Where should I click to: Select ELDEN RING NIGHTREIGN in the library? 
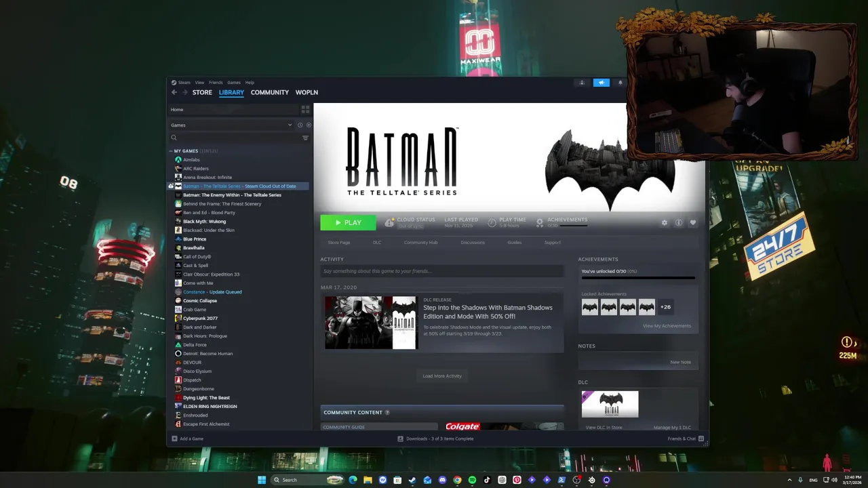[210, 407]
